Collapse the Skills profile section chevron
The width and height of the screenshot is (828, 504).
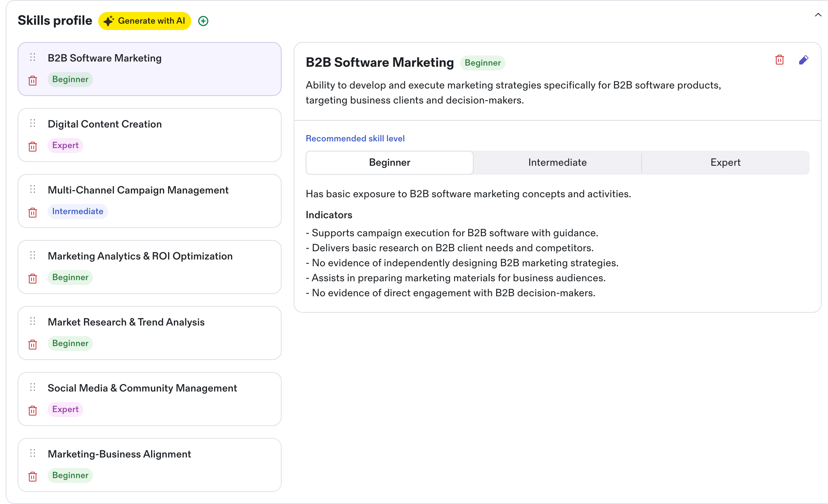coord(818,15)
